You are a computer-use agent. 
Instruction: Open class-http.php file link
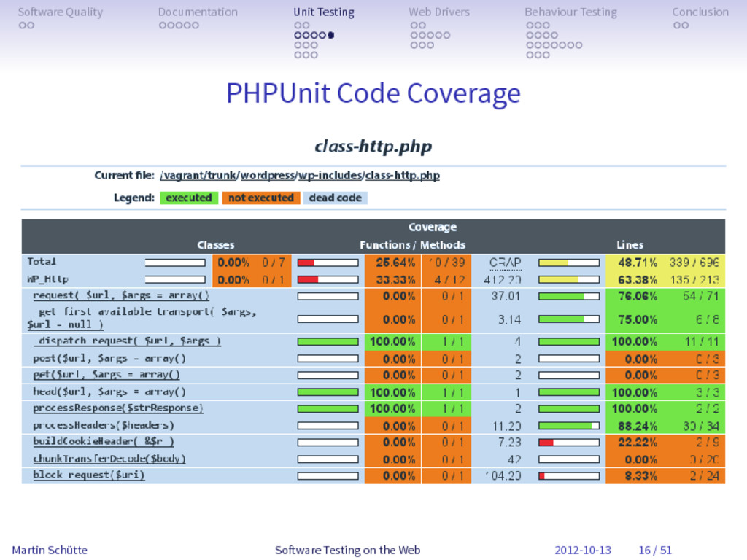click(403, 175)
